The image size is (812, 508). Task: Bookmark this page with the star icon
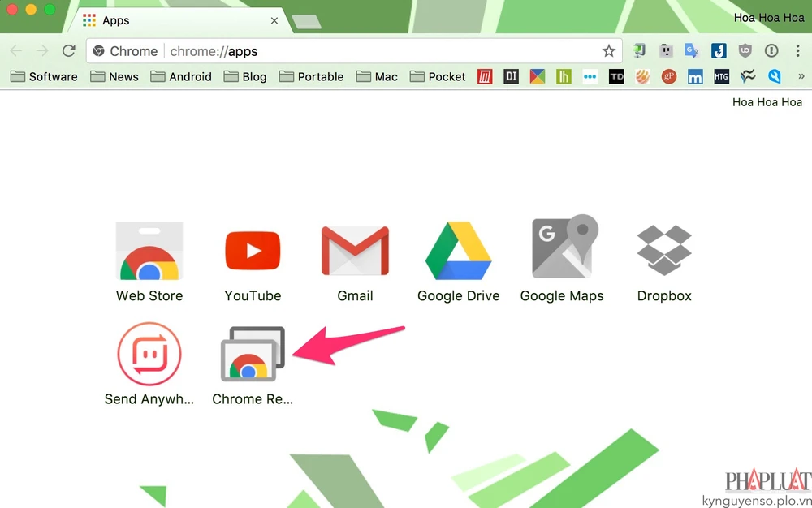[x=609, y=51]
